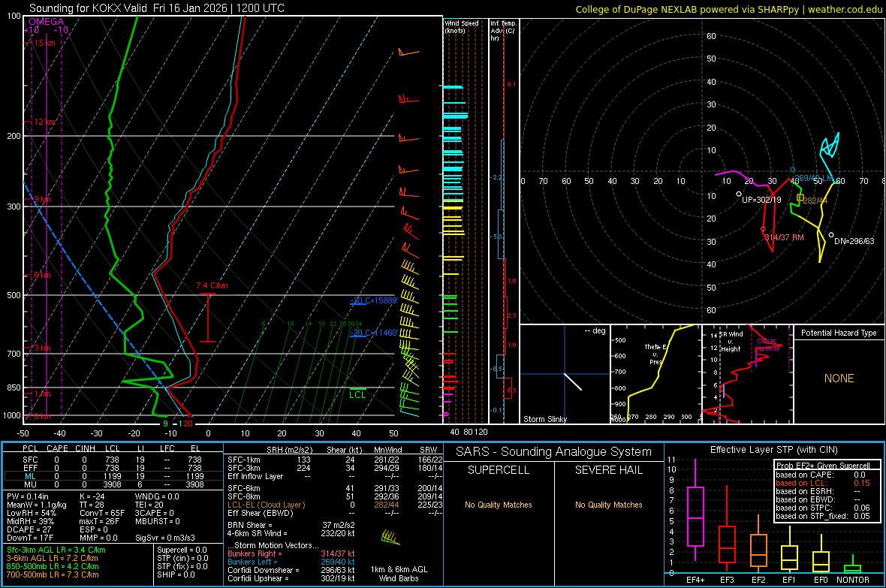
Task: Click the SFC-1km kinematics row
Action: coord(335,460)
